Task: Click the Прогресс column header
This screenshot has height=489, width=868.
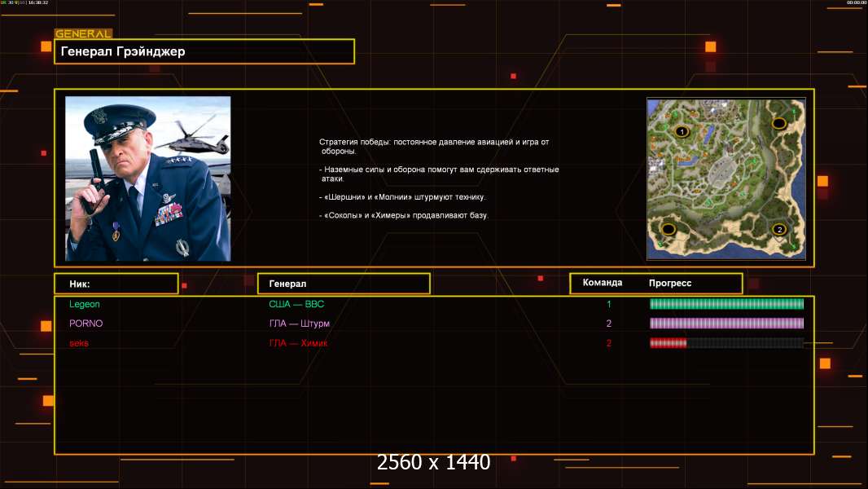Action: coord(670,283)
